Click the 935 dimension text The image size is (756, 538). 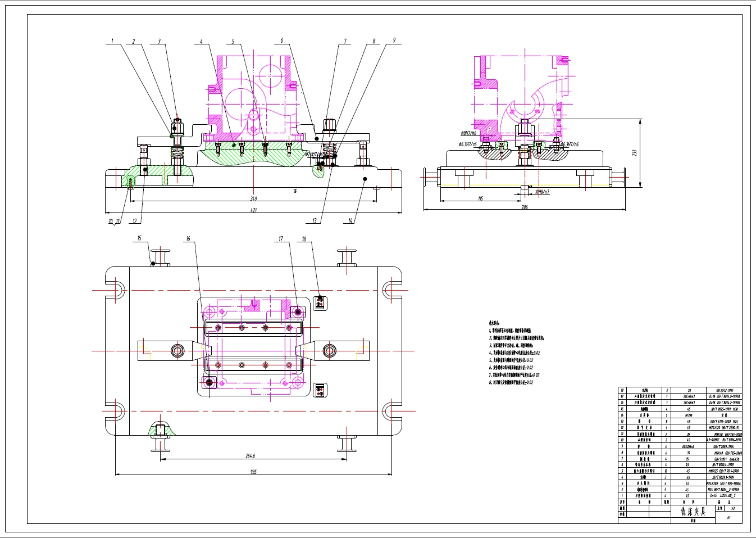point(253,472)
